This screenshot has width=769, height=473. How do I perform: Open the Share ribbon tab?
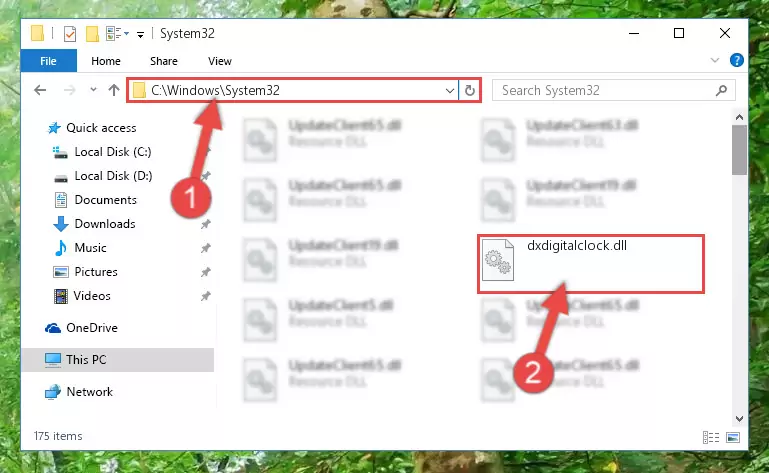[x=164, y=61]
